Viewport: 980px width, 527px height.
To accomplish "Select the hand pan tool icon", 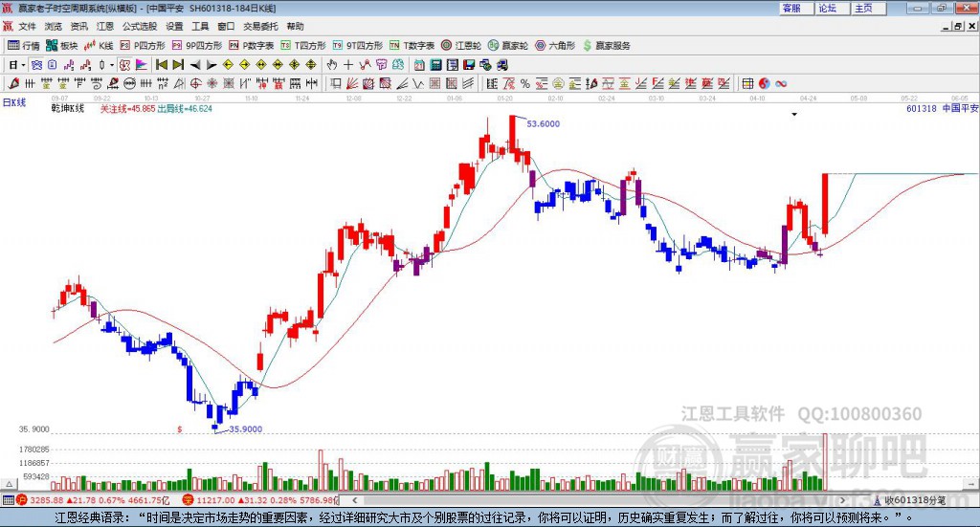I will (x=332, y=65).
